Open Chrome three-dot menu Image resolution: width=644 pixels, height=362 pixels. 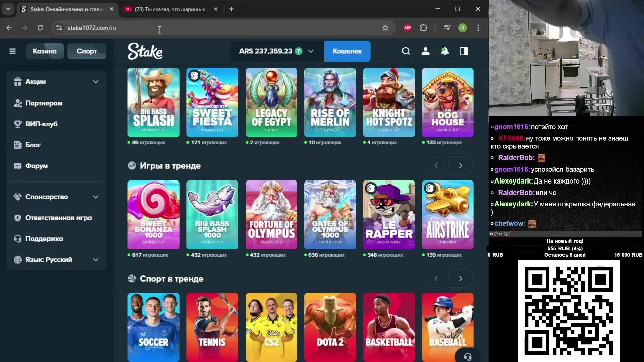(x=478, y=28)
